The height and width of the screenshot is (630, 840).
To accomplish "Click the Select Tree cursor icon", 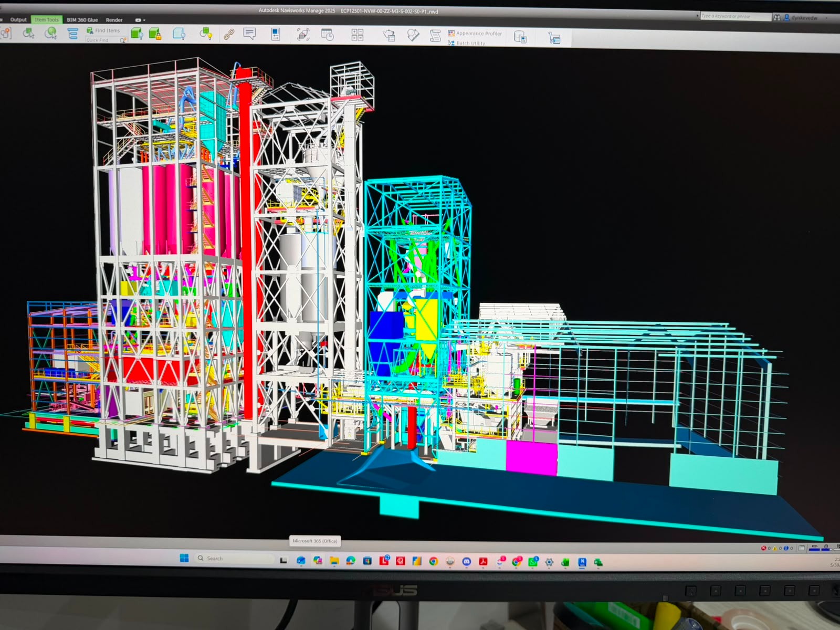I will 51,34.
